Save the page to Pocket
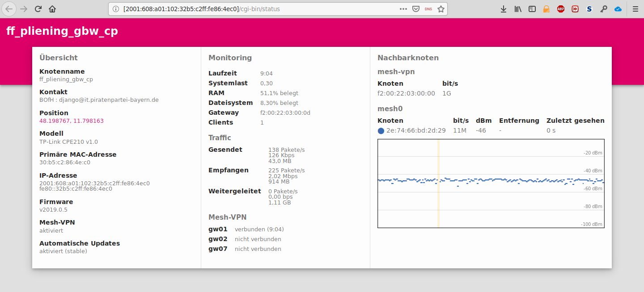Viewport: 644px width, 292px height. (x=415, y=9)
